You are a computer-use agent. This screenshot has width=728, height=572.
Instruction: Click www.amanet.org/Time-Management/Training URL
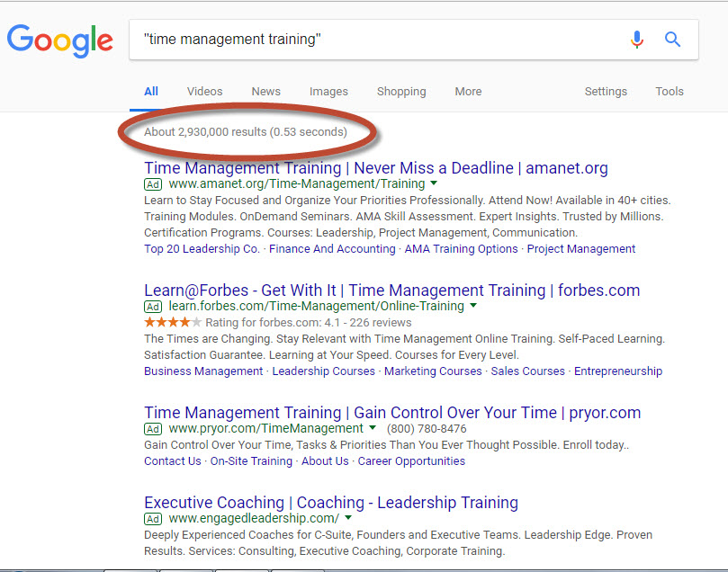tap(297, 183)
